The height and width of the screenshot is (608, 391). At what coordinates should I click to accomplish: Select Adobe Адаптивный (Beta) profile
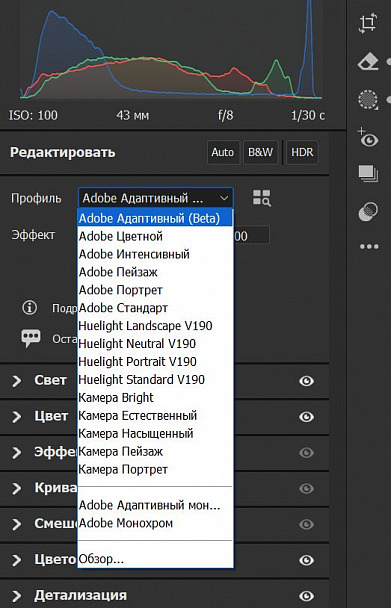155,218
